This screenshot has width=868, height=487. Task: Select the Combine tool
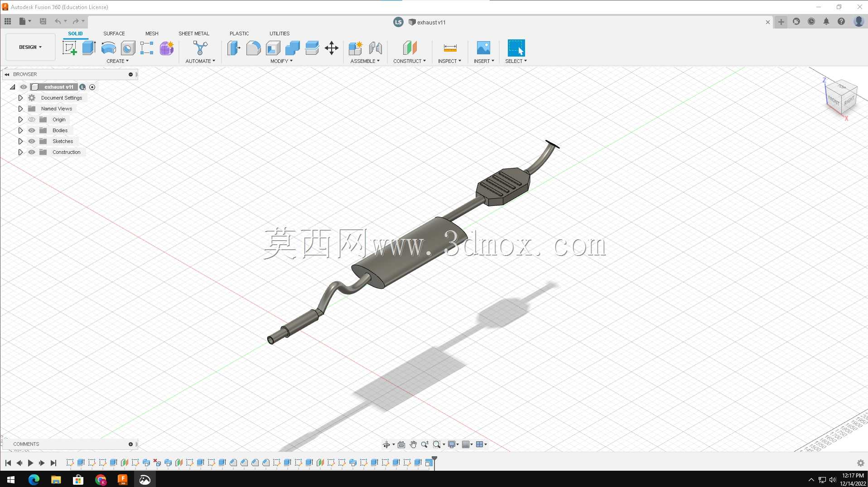(x=292, y=48)
